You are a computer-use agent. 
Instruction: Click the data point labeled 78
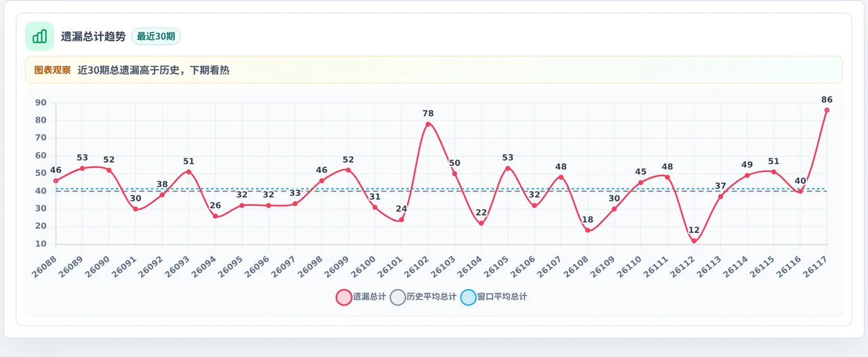click(x=428, y=124)
